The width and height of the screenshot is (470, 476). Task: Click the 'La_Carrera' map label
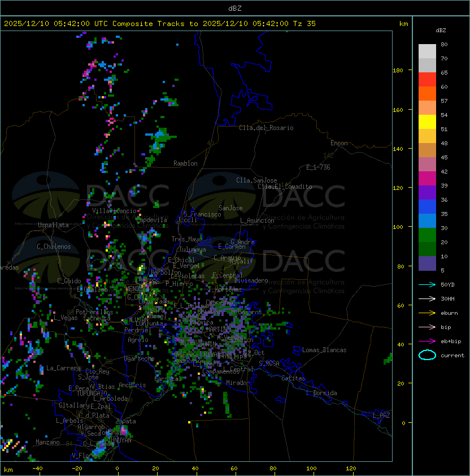pos(63,368)
